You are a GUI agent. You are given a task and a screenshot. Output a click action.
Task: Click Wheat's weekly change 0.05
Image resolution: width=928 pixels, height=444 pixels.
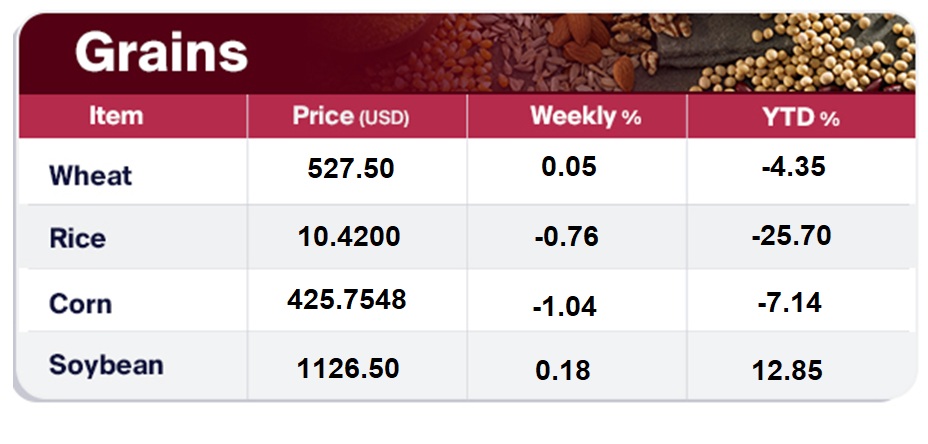(568, 166)
